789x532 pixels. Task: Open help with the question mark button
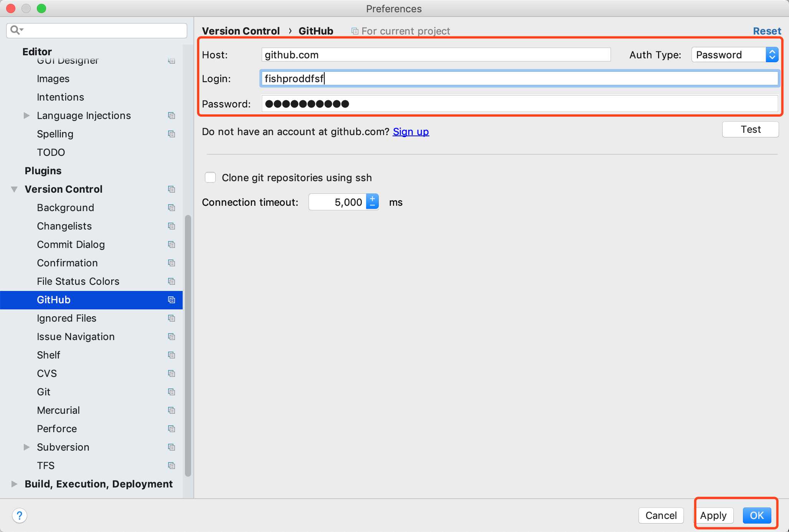pyautogui.click(x=20, y=515)
